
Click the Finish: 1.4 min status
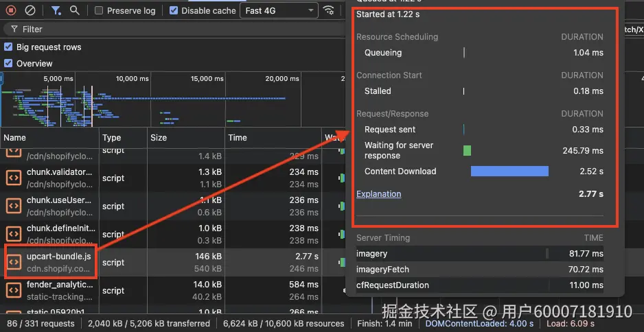point(385,324)
